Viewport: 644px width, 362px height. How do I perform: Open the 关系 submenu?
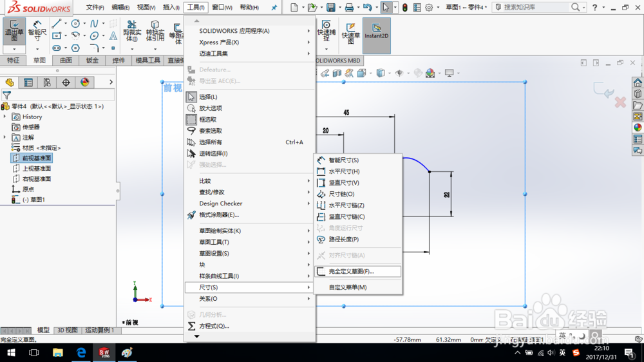(250, 299)
